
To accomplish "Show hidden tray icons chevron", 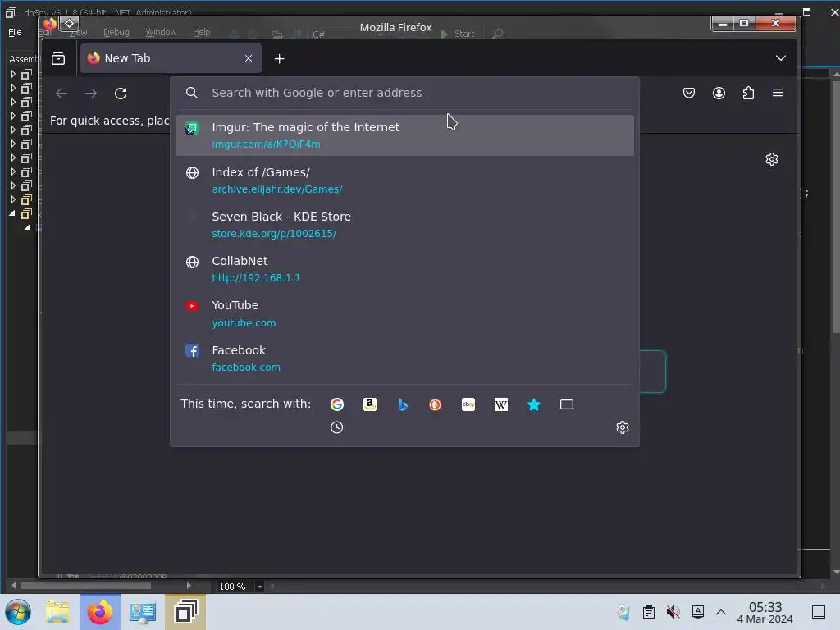I will click(721, 612).
